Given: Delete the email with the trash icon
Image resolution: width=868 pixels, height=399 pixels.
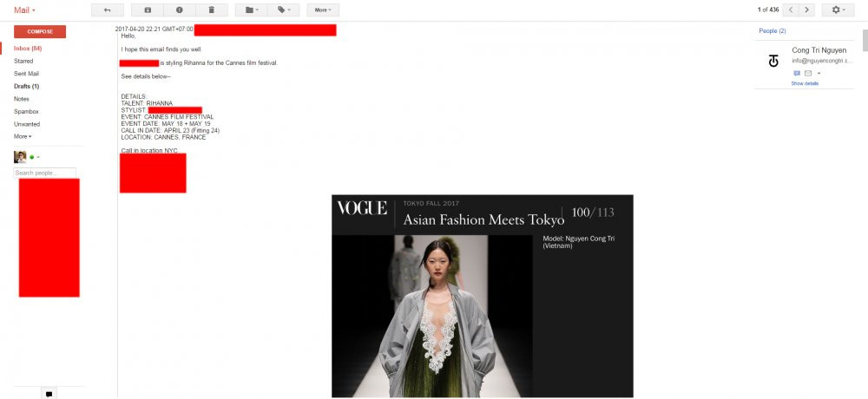Looking at the screenshot, I should pyautogui.click(x=212, y=10).
